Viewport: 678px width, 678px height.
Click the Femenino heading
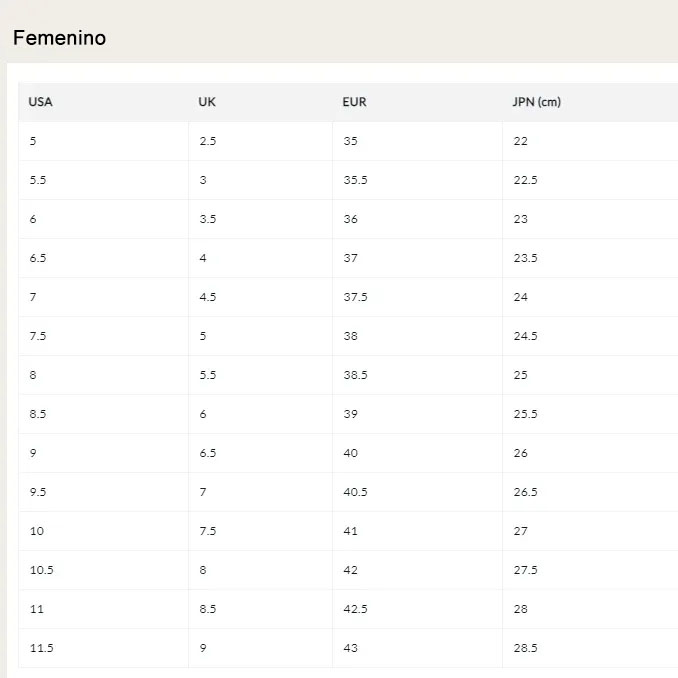point(60,38)
